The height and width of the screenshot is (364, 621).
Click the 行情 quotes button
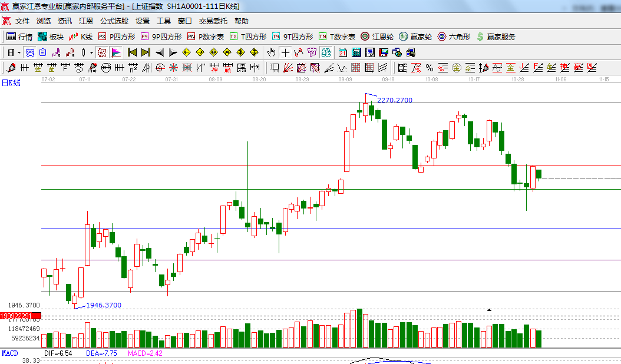19,37
